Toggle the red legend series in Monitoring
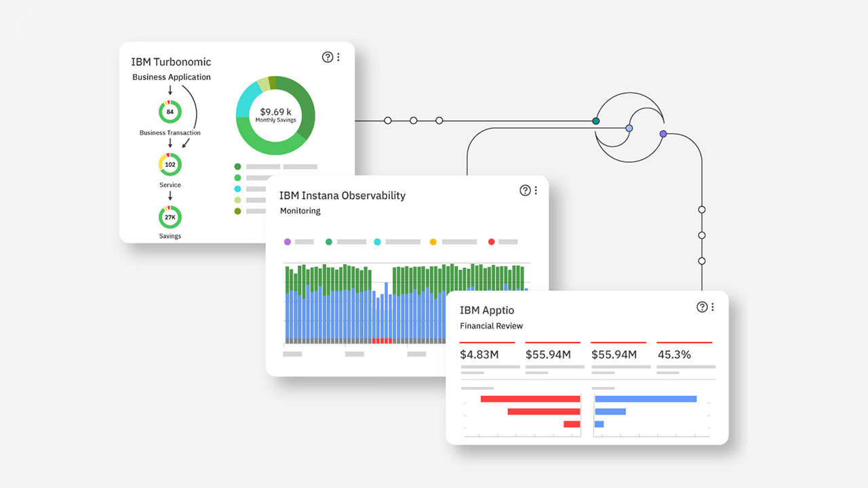The height and width of the screenshot is (488, 868). [492, 241]
